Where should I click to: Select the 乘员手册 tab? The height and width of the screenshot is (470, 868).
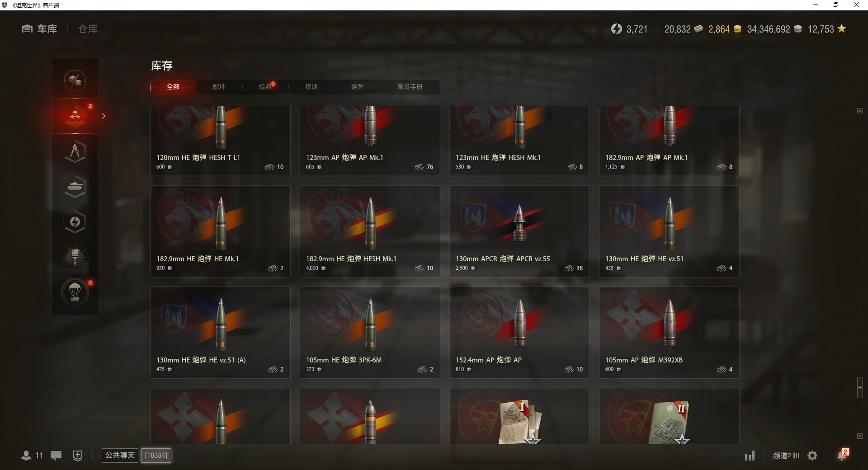pyautogui.click(x=410, y=87)
